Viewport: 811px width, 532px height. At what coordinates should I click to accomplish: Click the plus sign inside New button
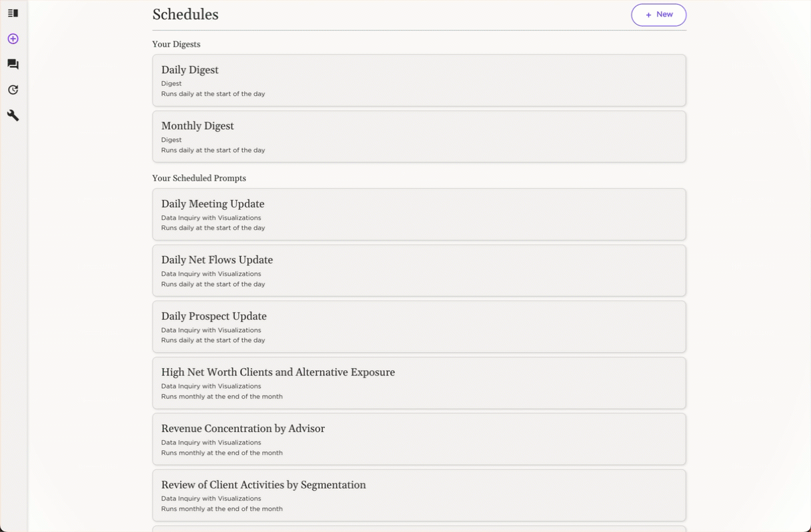648,15
